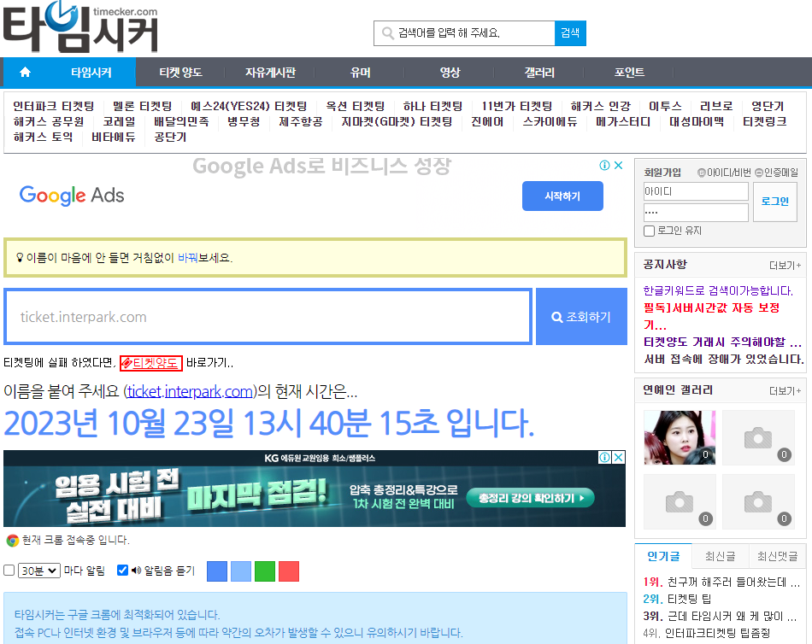Switch to the 최신글 tab
The width and height of the screenshot is (812, 644).
pyautogui.click(x=721, y=556)
